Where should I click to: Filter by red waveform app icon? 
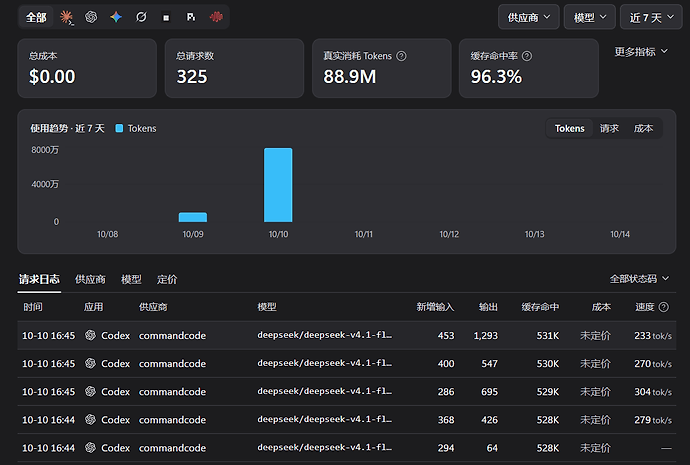click(x=216, y=17)
